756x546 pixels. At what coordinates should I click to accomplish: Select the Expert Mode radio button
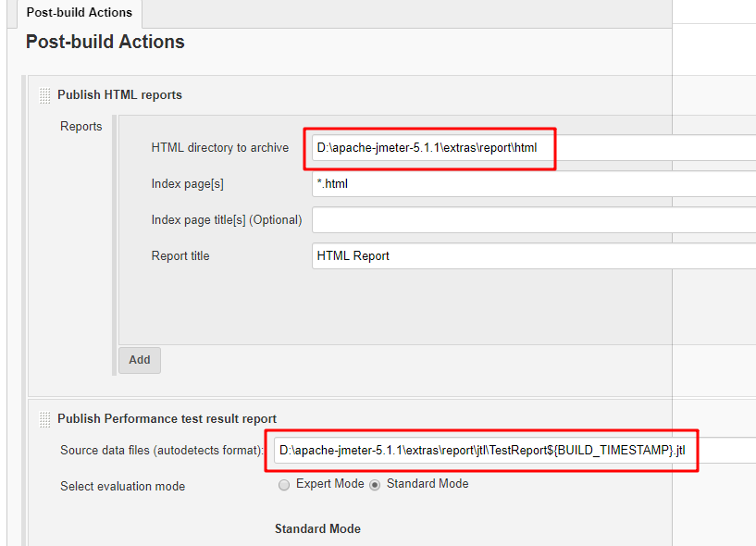[x=284, y=484]
